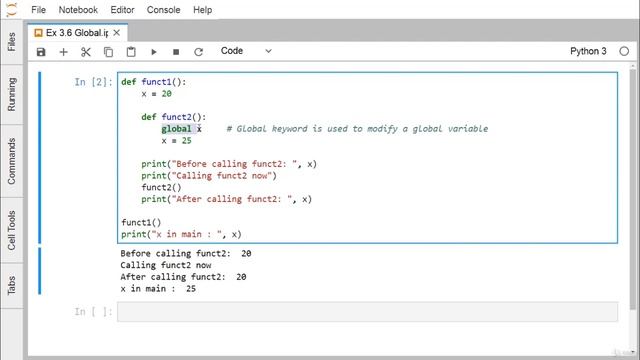The width and height of the screenshot is (640, 360).
Task: Insert a new cell with the plus icon
Action: (63, 52)
